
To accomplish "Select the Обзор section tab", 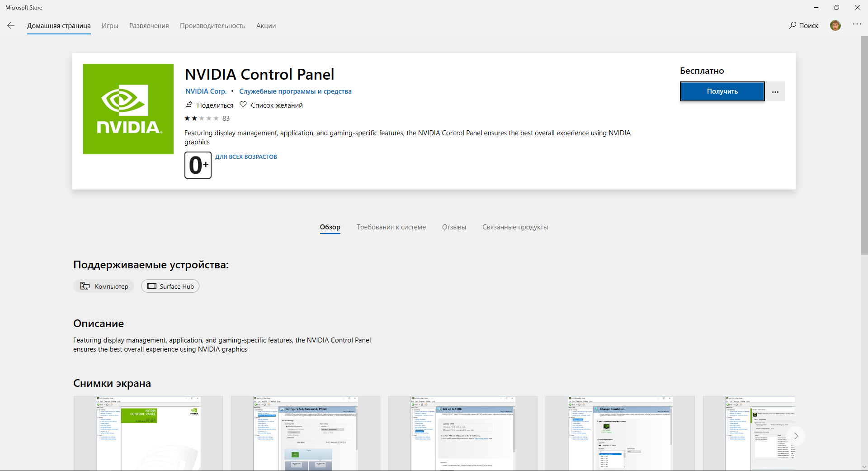I will point(330,227).
